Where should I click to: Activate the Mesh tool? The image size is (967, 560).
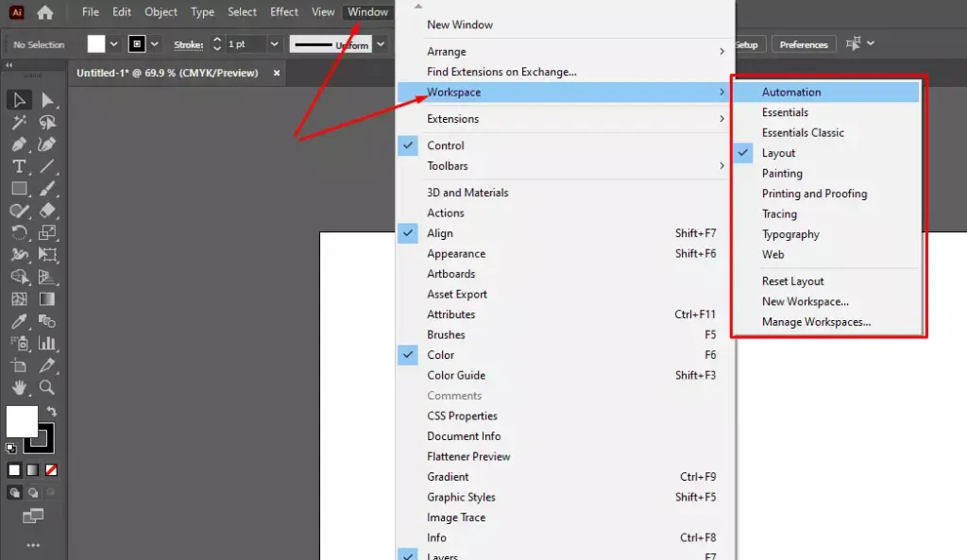click(19, 299)
